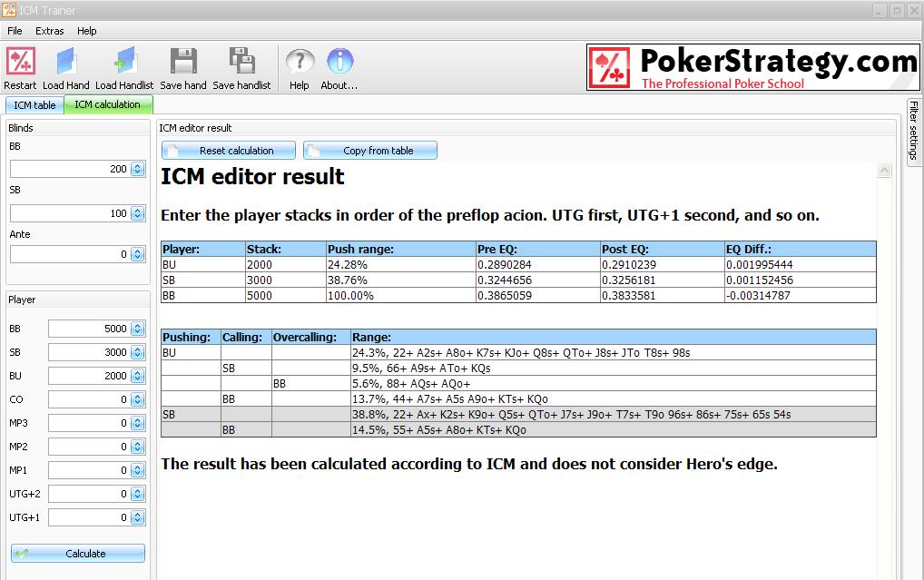Open Load Handlist from toolbar
924x580 pixels.
point(124,62)
